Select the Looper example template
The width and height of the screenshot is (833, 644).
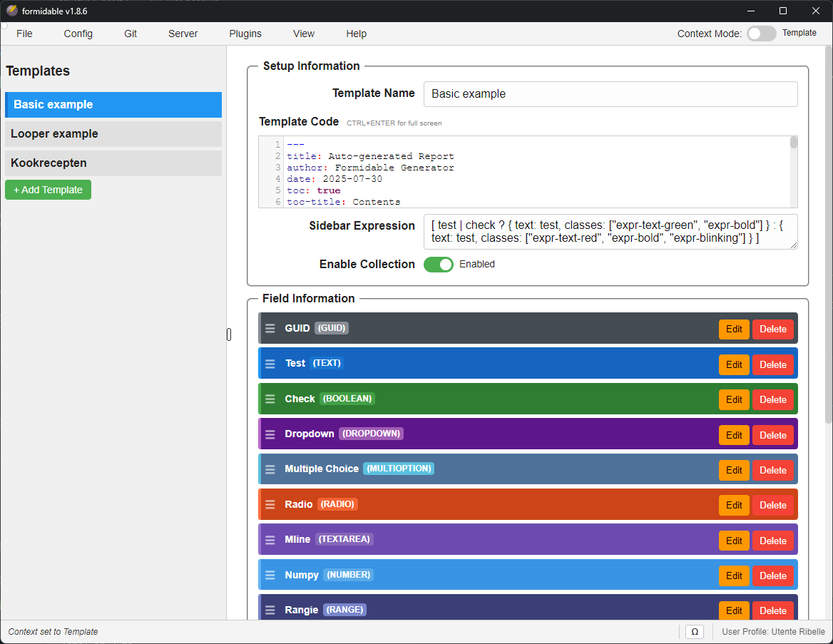coord(113,134)
